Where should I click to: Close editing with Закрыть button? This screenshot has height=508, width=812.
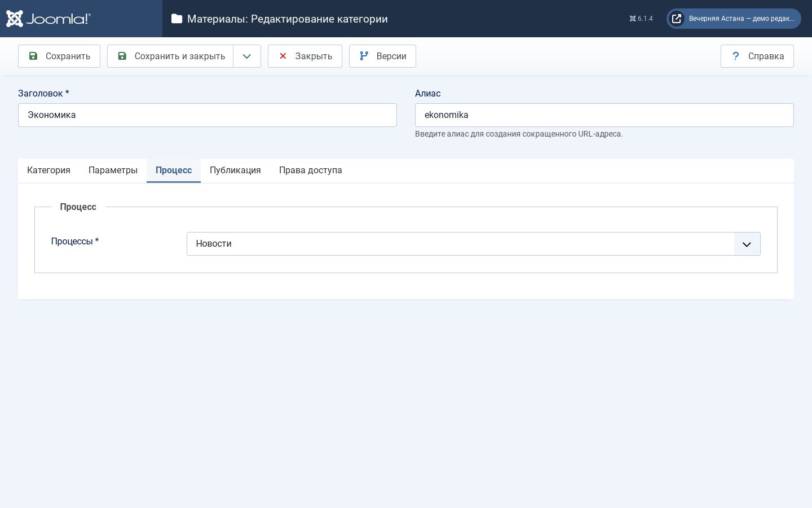coord(305,56)
